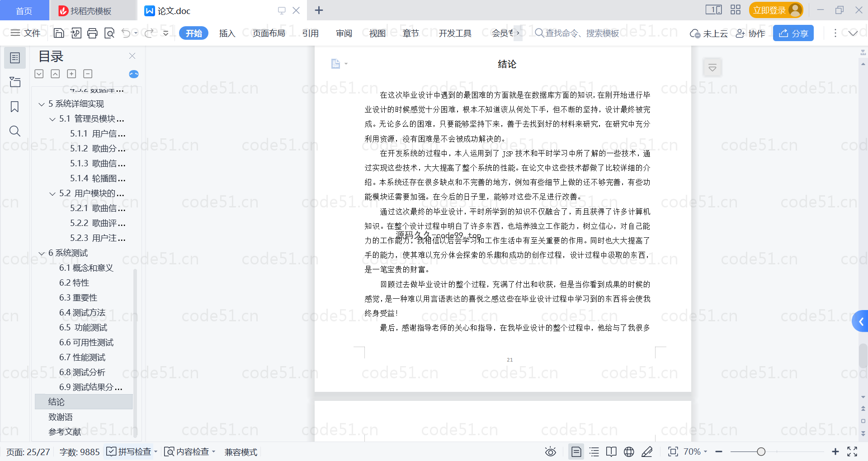Screen dimensions: 868x461
Task: Click collapse-all headings icon in 目录 panel
Action: pos(55,74)
